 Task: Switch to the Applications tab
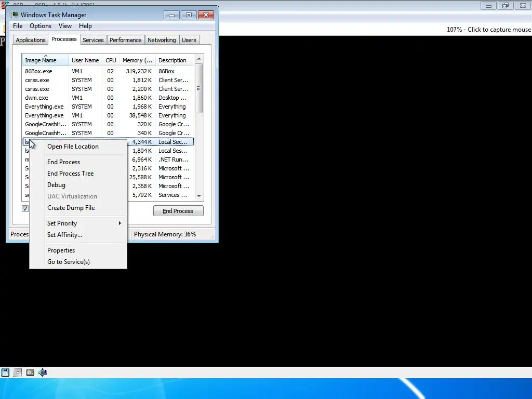(x=31, y=40)
